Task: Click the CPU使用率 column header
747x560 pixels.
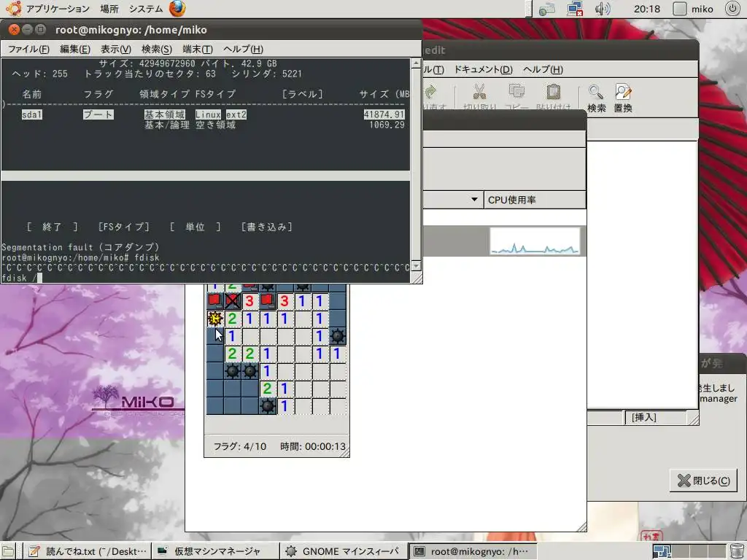Action: pos(535,200)
